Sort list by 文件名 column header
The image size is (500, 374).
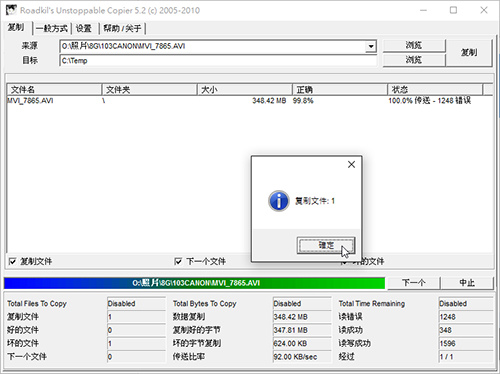(54, 89)
